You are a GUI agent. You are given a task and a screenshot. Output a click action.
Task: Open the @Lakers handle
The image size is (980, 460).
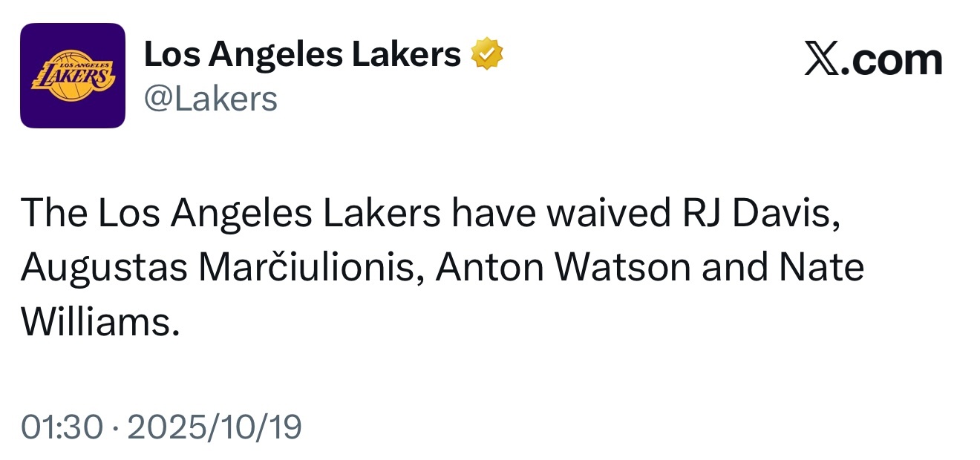(x=210, y=99)
